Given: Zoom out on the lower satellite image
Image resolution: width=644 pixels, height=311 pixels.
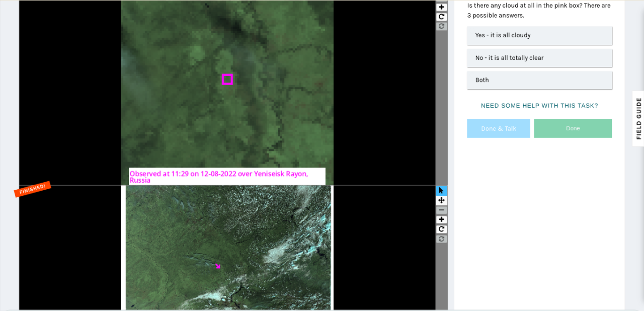Looking at the screenshot, I should 441,210.
